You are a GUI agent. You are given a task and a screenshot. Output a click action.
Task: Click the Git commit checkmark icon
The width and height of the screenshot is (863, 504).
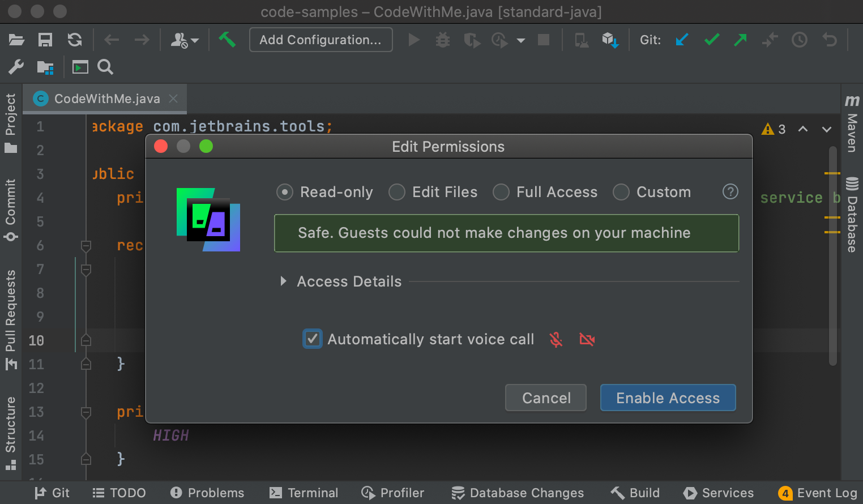711,40
